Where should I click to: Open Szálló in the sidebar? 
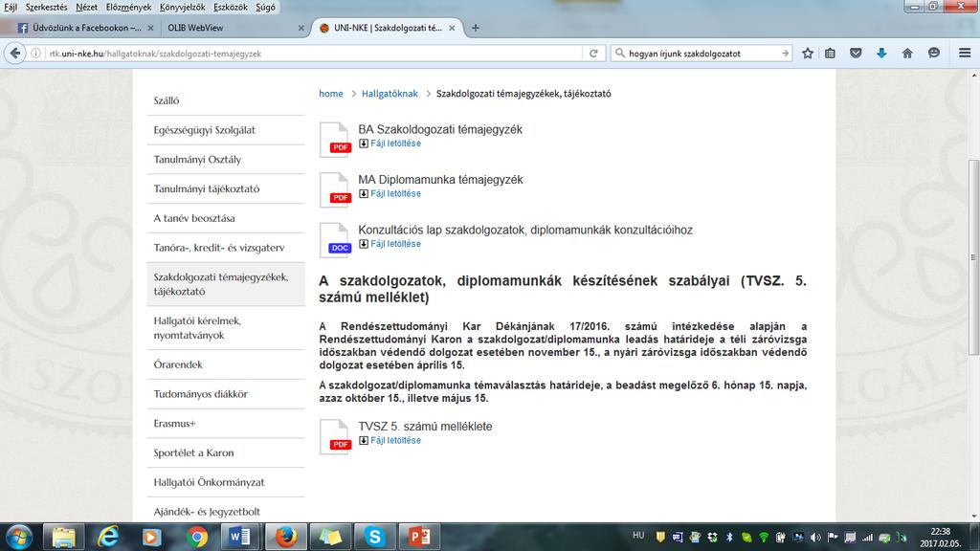click(226, 99)
